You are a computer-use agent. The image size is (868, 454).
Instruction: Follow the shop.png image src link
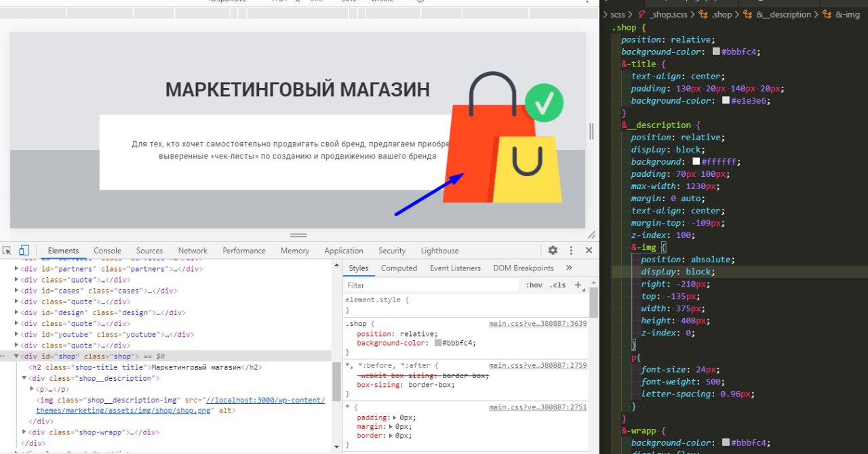click(180, 405)
